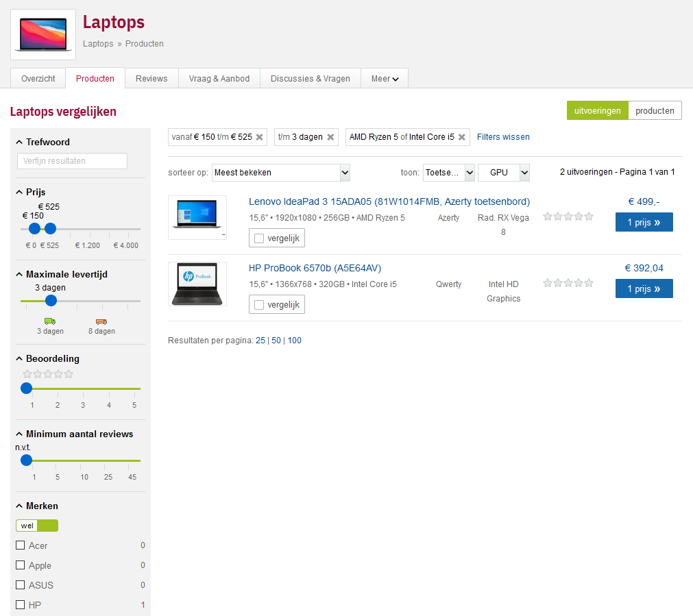Open the Discussies & Vragen tab

click(311, 79)
